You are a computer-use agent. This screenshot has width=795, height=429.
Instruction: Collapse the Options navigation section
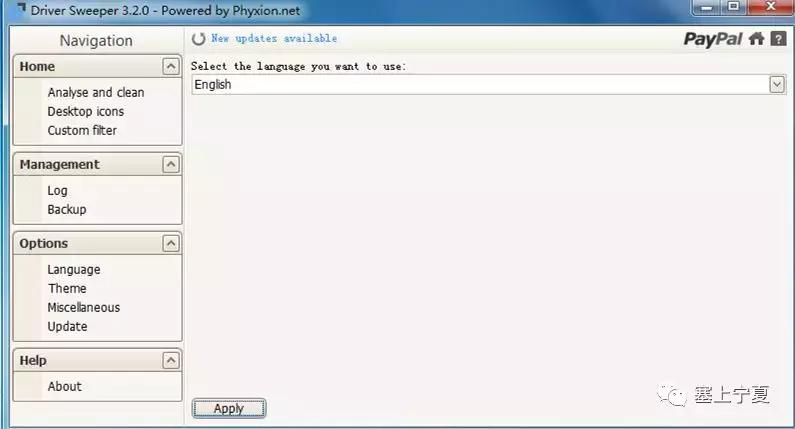pyautogui.click(x=171, y=243)
